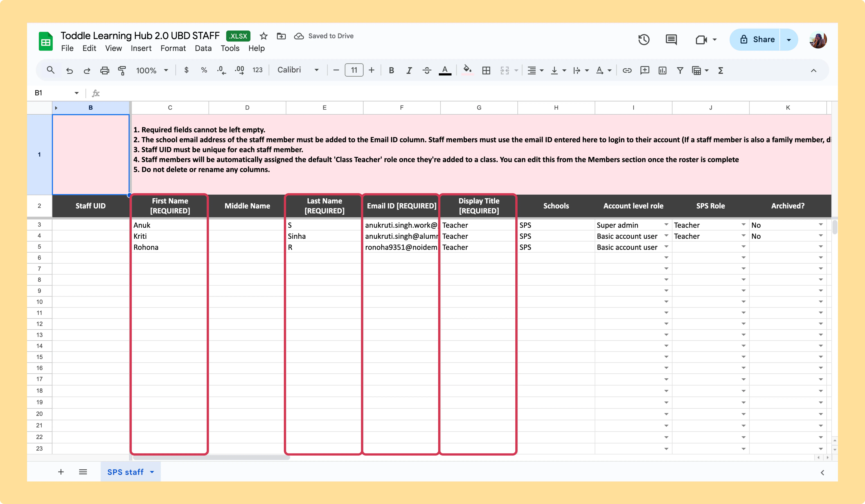Open the text color picker
The width and height of the screenshot is (865, 504).
[445, 70]
